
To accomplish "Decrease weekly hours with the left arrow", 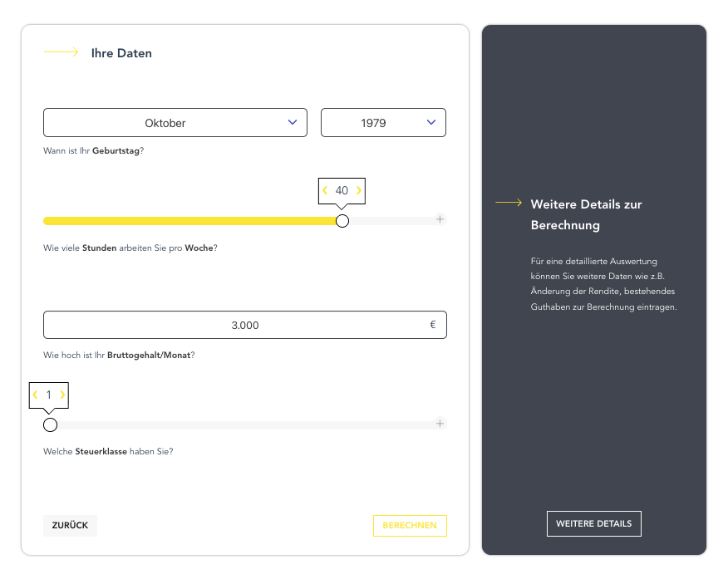I will (x=326, y=191).
